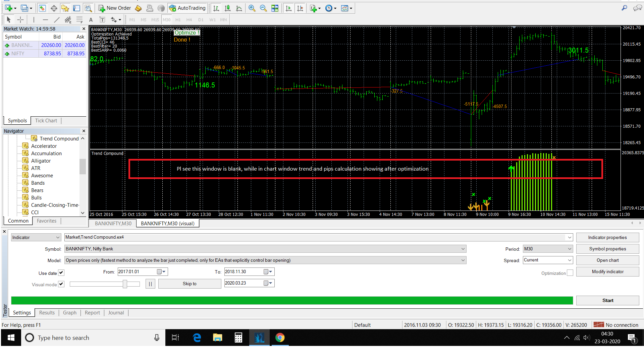Click the Zoom Out magnifier icon
The height and width of the screenshot is (362, 644).
(263, 8)
